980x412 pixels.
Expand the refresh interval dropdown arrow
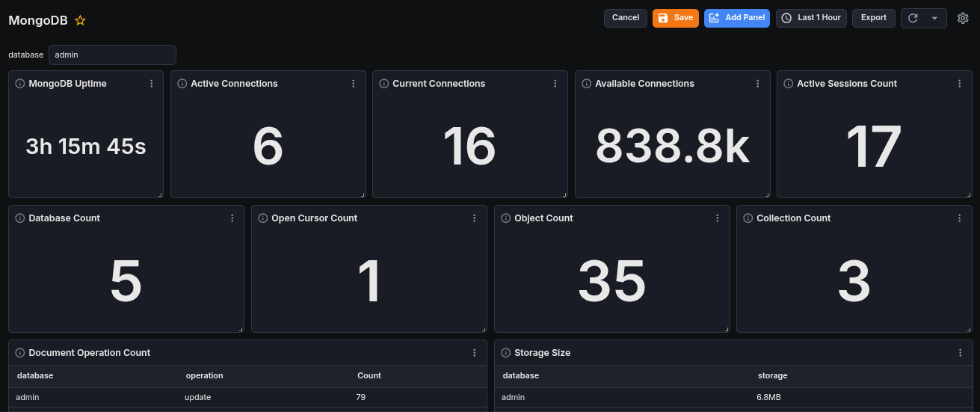pos(934,18)
